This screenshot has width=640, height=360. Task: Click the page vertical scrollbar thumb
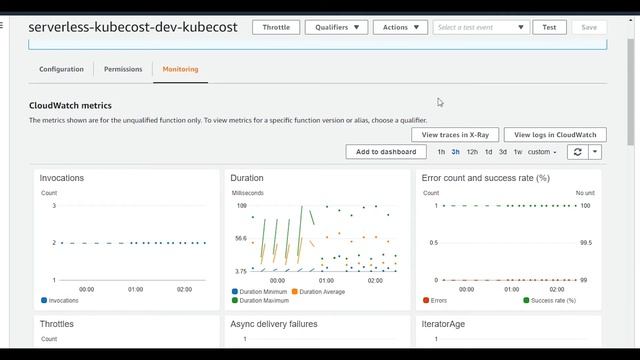click(631, 92)
